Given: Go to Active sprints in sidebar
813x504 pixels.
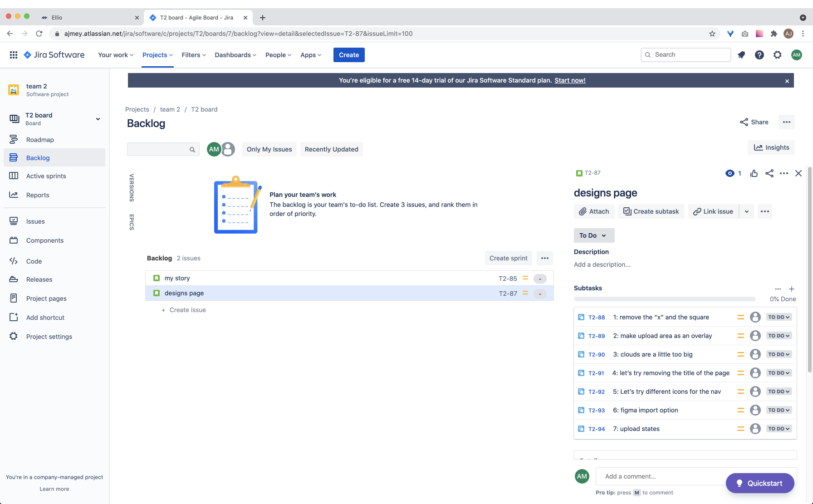Looking at the screenshot, I should tap(46, 176).
